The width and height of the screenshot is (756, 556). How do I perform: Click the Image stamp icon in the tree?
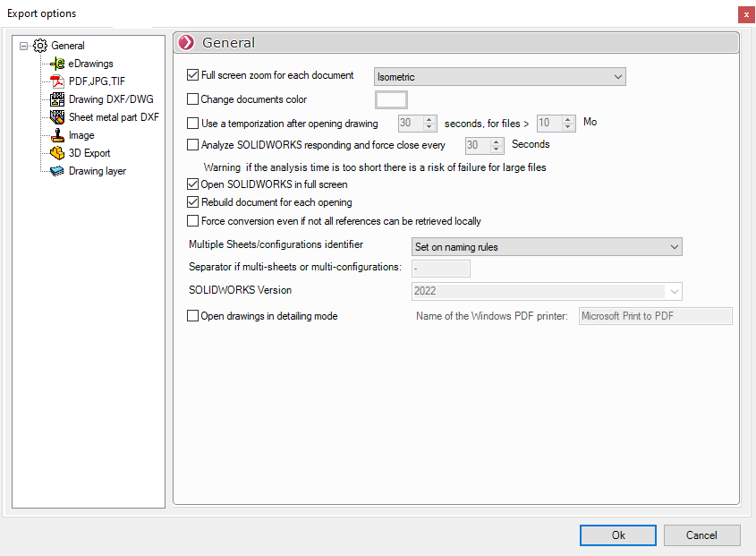(x=58, y=135)
